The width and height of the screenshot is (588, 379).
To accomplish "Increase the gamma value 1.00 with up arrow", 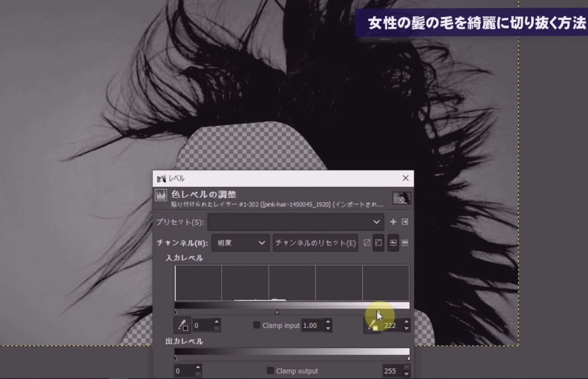I will tap(328, 322).
